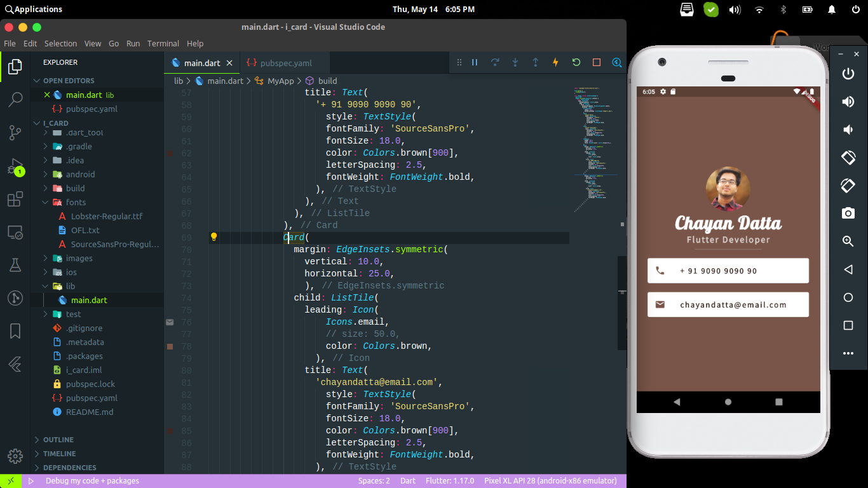Toggle the breakpoint on line 85
The width and height of the screenshot is (868, 488).
click(170, 431)
